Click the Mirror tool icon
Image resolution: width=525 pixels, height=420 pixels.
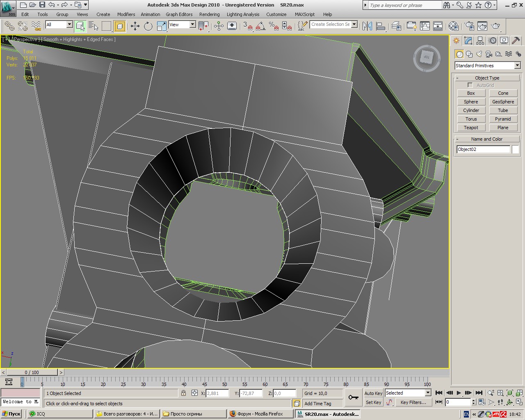coord(367,26)
